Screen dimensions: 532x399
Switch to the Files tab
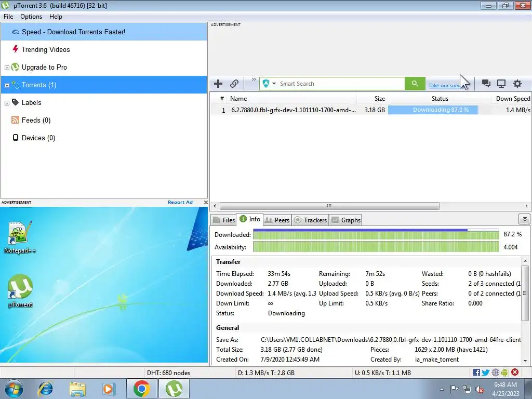[x=223, y=220]
